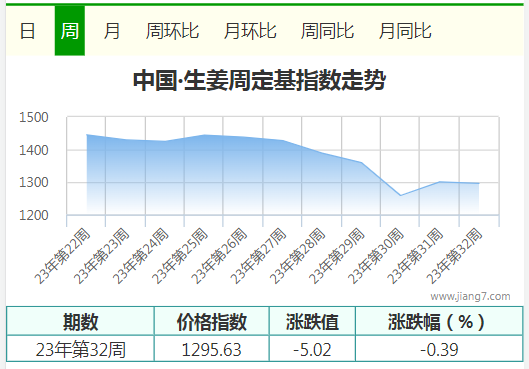529x369 pixels.
Task: Open the 周同比 tab
Action: coord(327,31)
